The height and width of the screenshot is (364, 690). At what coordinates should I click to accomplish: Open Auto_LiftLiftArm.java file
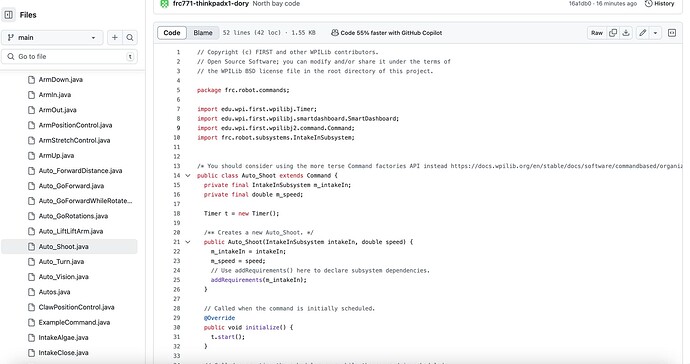[x=70, y=232]
